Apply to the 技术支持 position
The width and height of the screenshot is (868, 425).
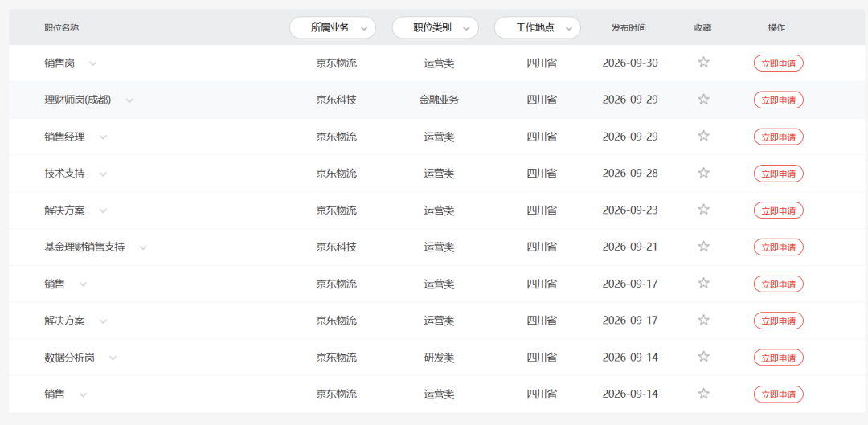778,174
